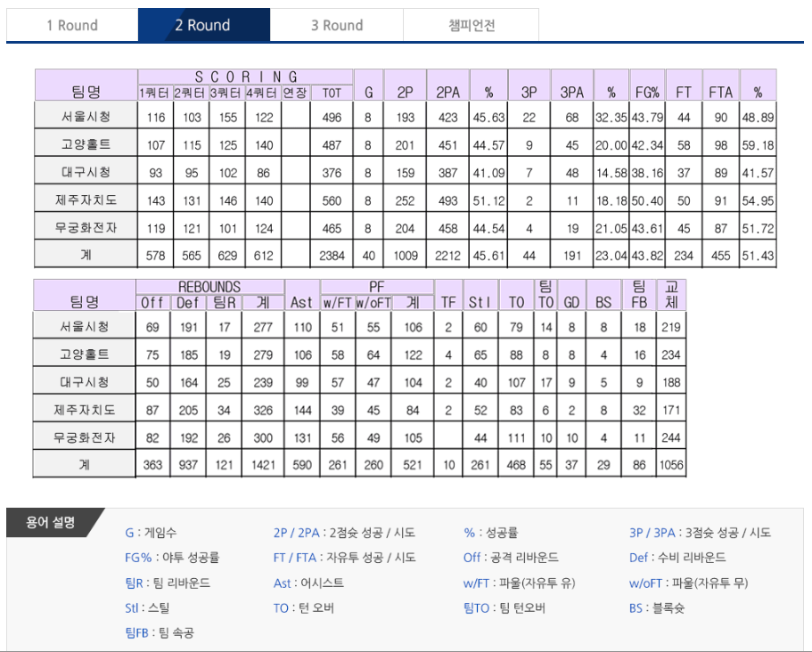Screen dimensions: 812x652
Task: Click glossary entry BS 블록슛
Action: pos(657,608)
